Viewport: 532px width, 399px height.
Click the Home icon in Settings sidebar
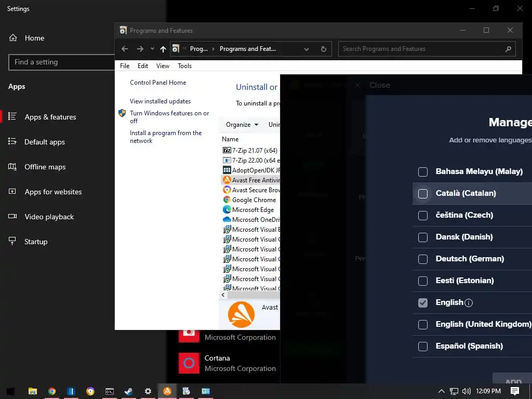[x=13, y=38]
